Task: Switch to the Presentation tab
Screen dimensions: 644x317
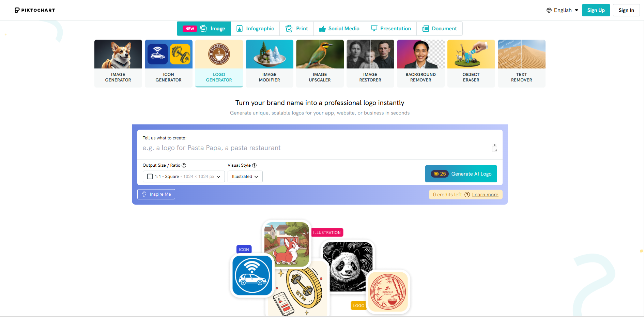Action: pos(391,29)
